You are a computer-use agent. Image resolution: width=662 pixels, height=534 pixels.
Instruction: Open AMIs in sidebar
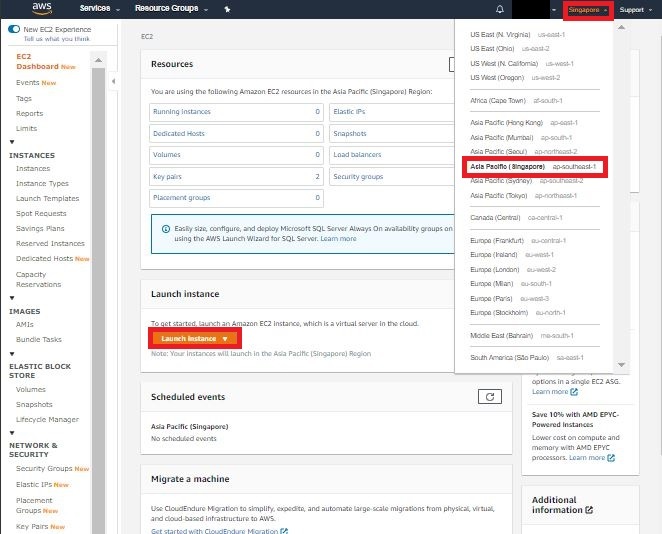24,325
